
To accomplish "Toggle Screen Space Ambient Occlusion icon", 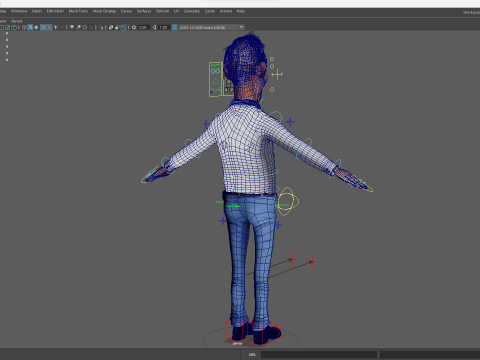I will click(x=72, y=27).
